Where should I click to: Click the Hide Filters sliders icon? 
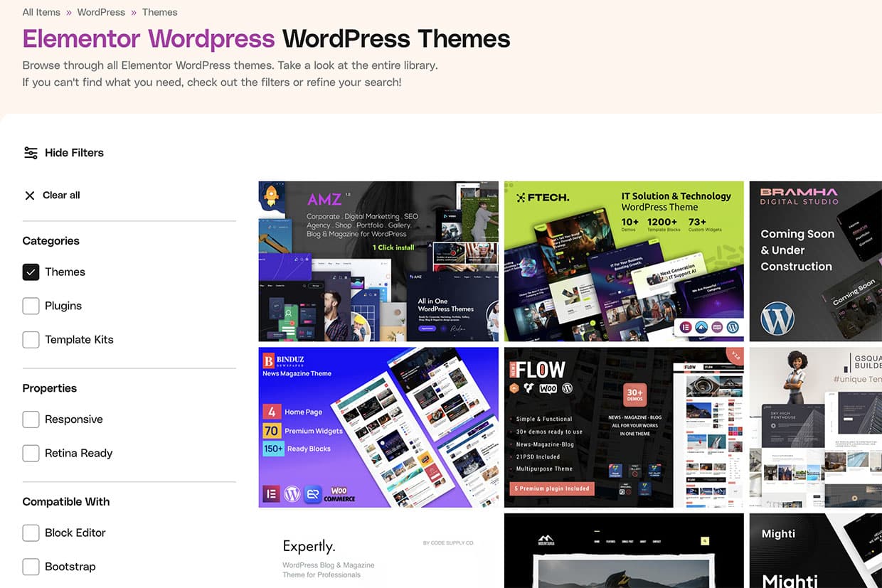click(x=31, y=153)
